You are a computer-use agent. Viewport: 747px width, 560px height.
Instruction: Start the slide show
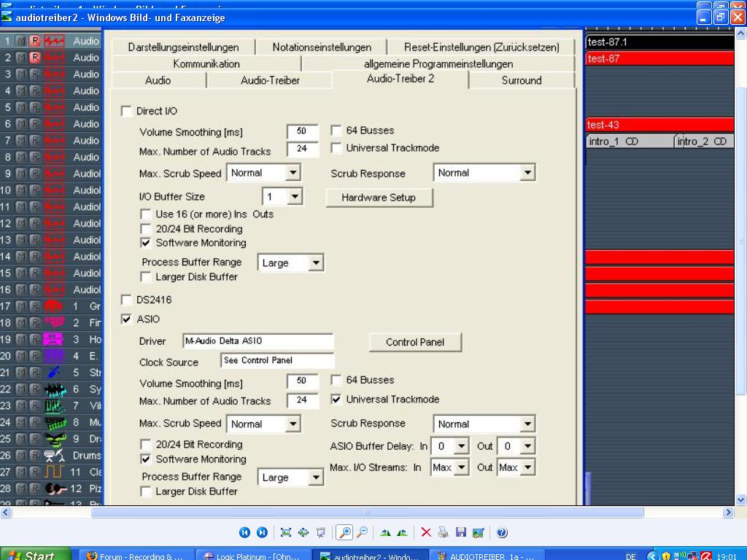pos(321,532)
